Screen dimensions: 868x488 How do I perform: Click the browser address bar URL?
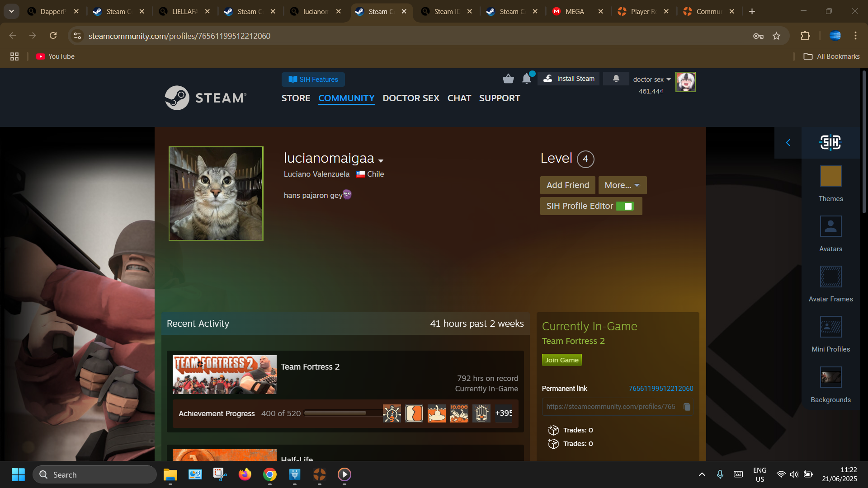click(179, 36)
